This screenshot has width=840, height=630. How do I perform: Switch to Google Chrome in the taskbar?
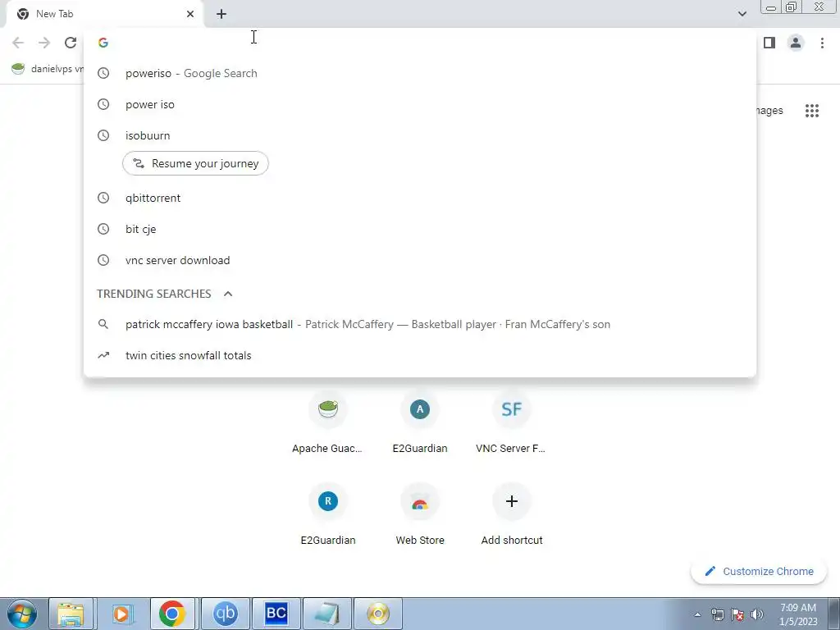pos(172,614)
